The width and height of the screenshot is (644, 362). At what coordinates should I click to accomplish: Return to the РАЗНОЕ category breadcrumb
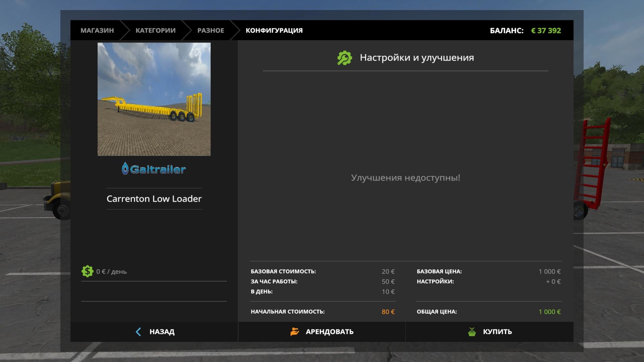[210, 30]
